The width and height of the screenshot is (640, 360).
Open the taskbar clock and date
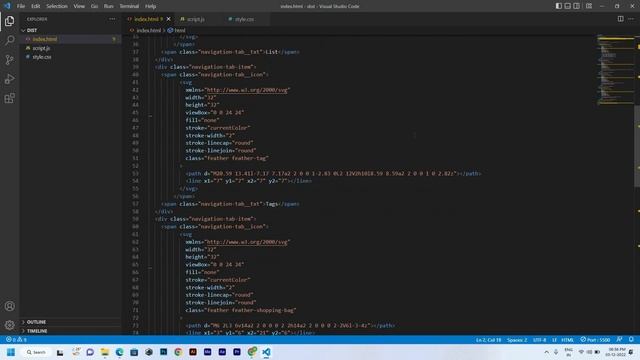click(616, 352)
